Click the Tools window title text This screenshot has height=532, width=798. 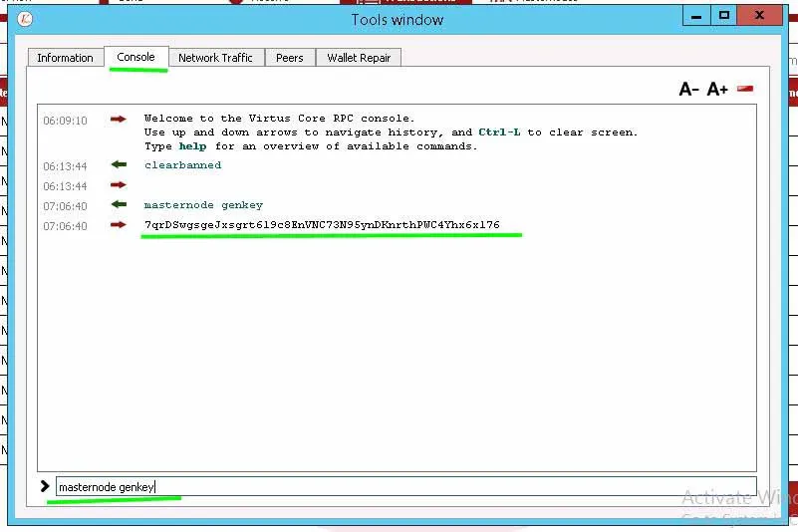(398, 20)
